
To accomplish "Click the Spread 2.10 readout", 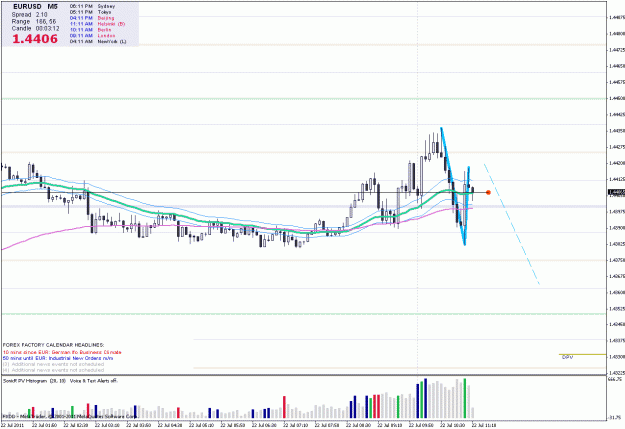I will click(29, 15).
